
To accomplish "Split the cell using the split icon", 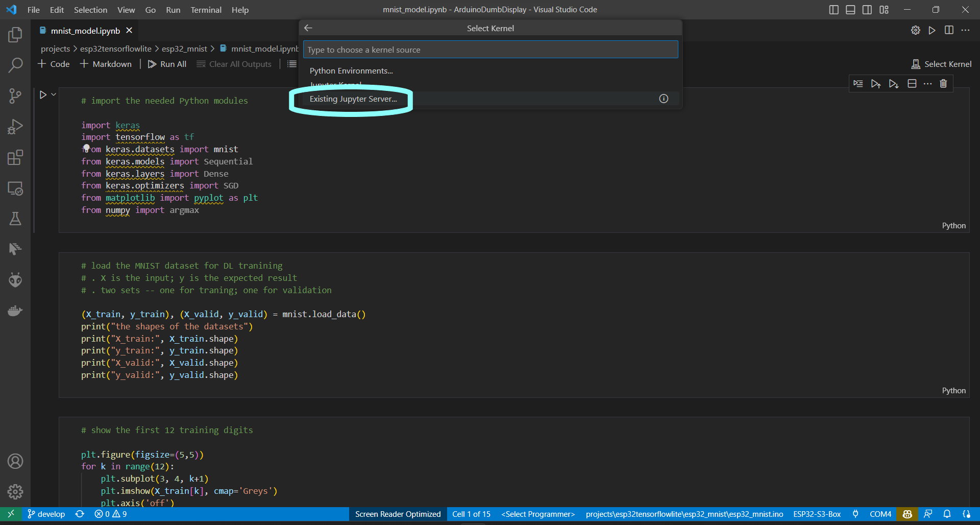I will pyautogui.click(x=912, y=83).
